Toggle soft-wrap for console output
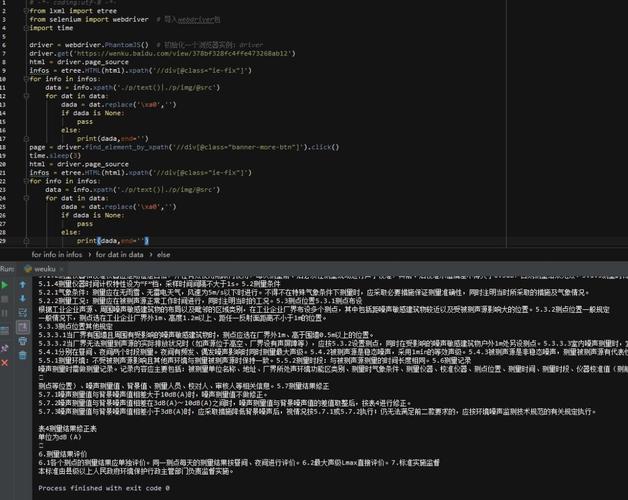Viewport: 628px width, 500px height. pos(22,313)
